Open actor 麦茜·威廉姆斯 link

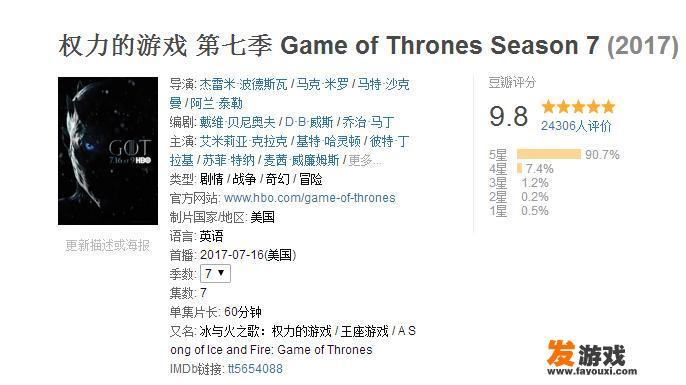pyautogui.click(x=301, y=160)
